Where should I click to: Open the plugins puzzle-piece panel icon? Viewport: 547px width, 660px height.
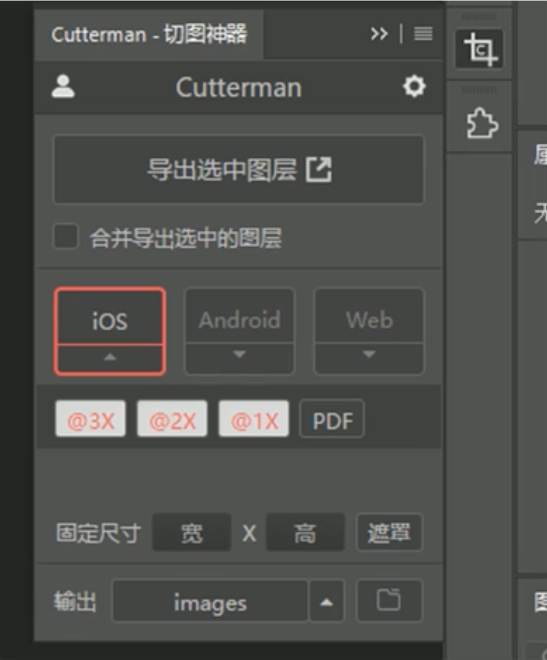tap(482, 123)
